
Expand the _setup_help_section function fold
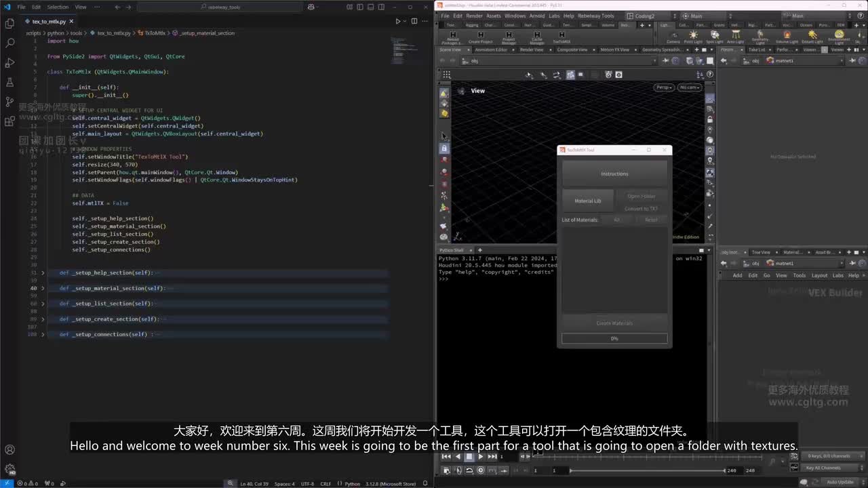click(x=43, y=272)
